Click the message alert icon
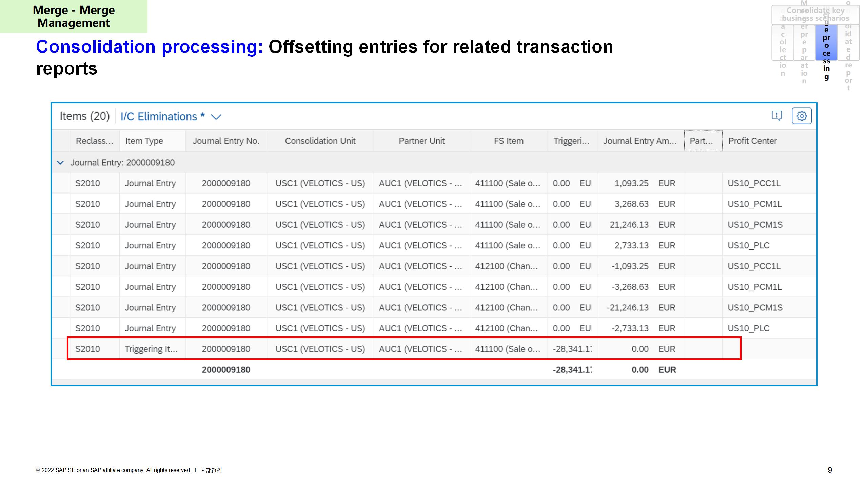This screenshot has width=868, height=488. (x=776, y=116)
